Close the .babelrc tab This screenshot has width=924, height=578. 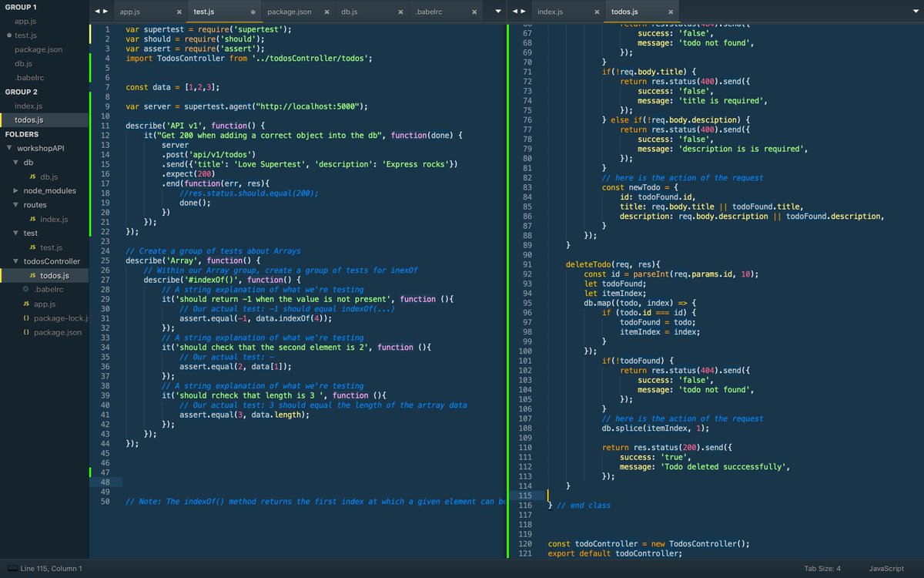click(476, 12)
